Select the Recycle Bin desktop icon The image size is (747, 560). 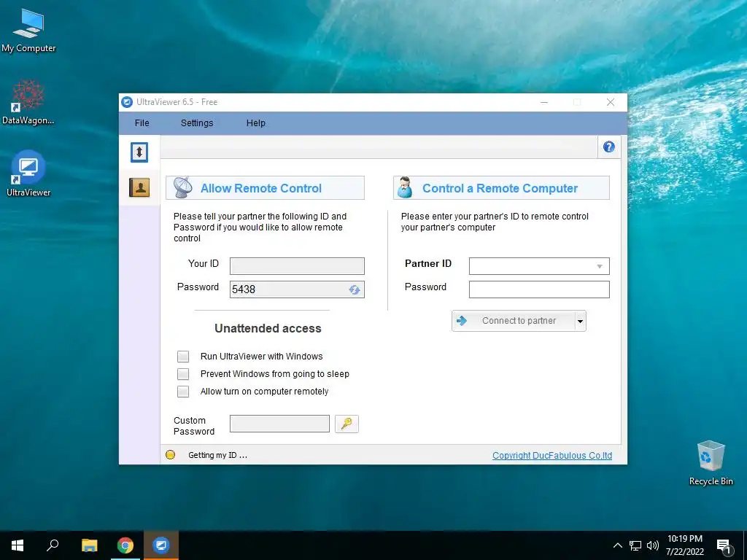pos(711,463)
